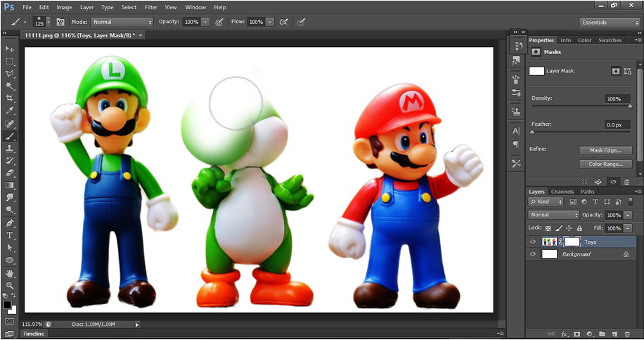The width and height of the screenshot is (644, 340).
Task: Open painting Mode dropdown showing Normal
Action: 122,22
